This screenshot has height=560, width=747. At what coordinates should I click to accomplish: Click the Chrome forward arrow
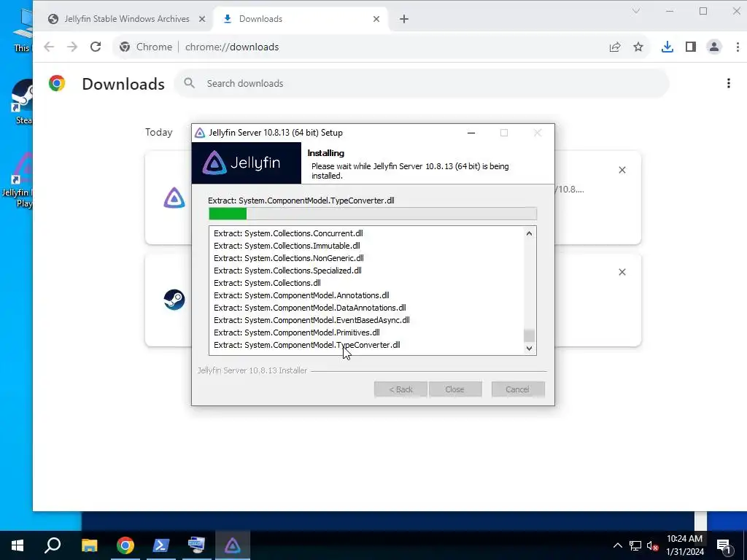(72, 47)
